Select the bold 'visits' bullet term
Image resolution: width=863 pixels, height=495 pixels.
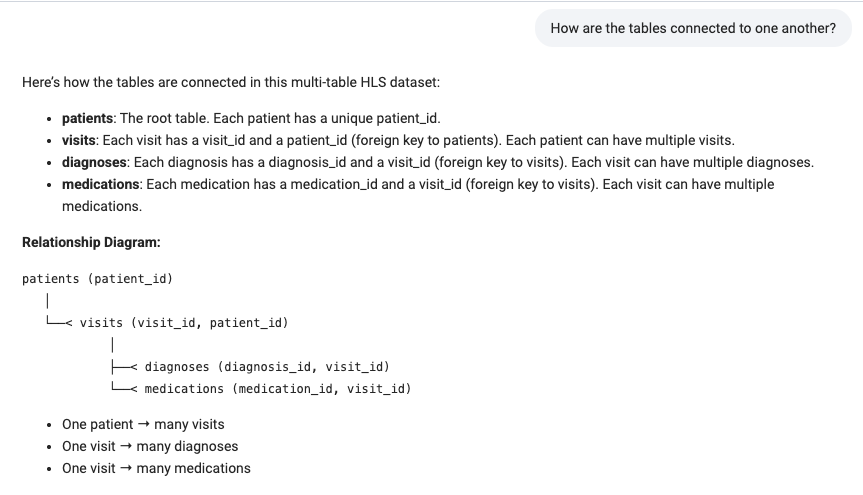[79, 140]
